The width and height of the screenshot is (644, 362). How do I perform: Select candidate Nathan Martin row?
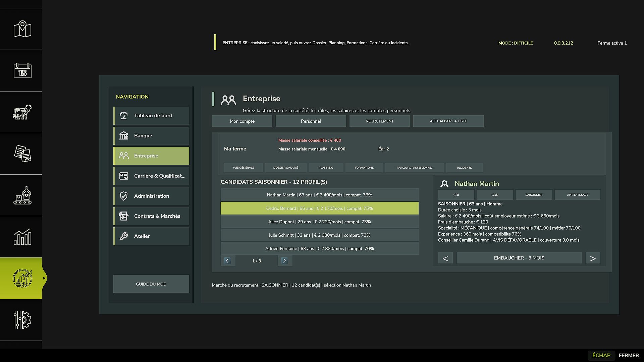[320, 195]
